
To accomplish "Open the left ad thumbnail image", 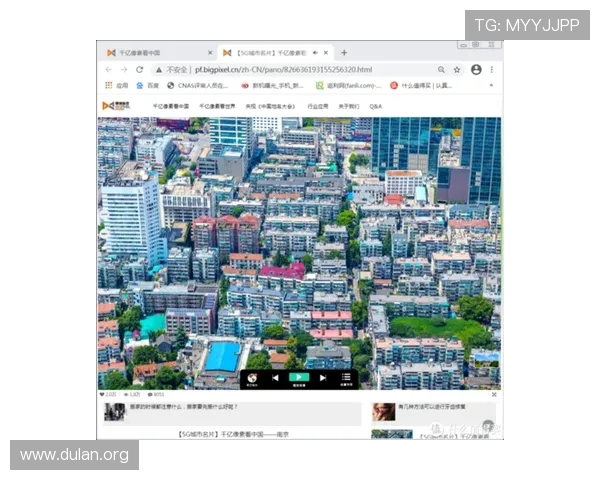I will 114,412.
